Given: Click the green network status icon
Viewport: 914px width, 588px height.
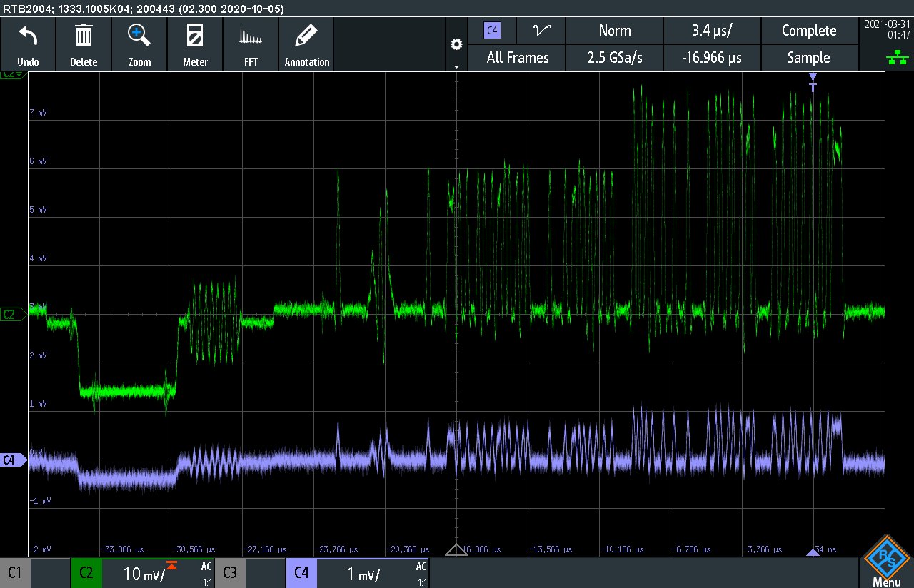Looking at the screenshot, I should pos(897,59).
